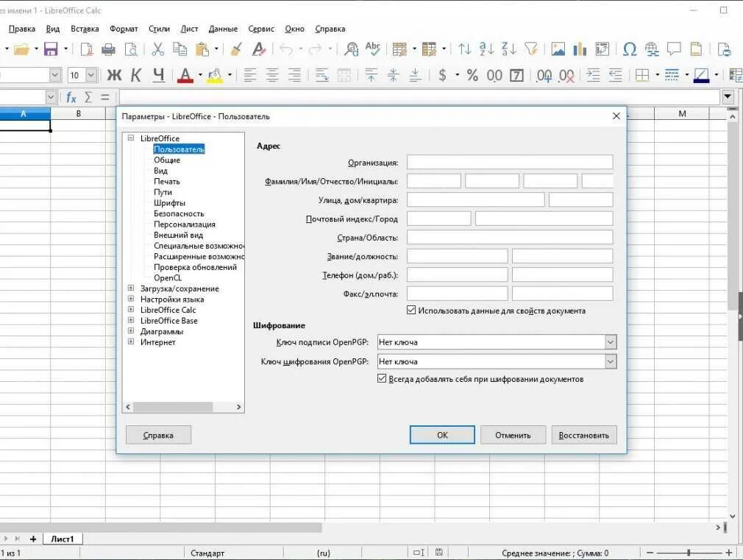
Task: Toggle underline Ч formatting
Action: [x=159, y=75]
